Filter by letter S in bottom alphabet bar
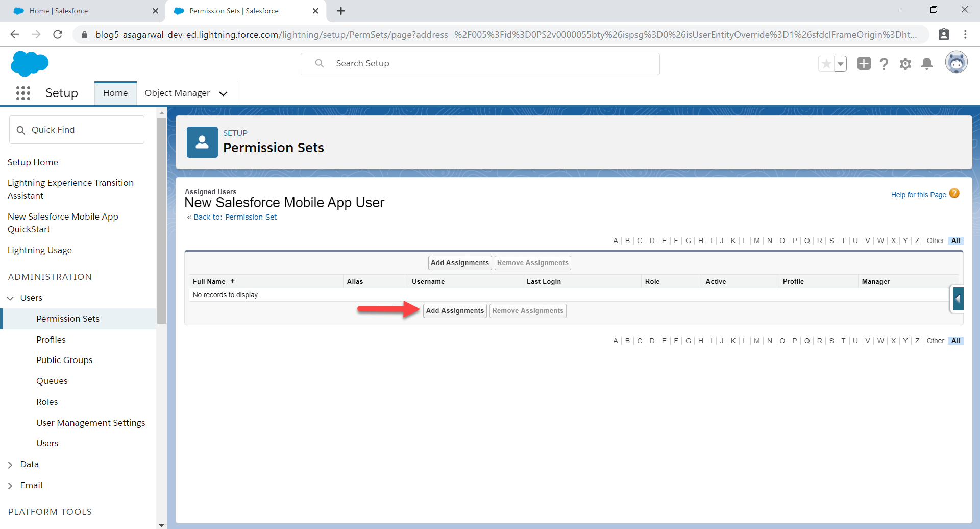Viewport: 980px width, 529px height. pyautogui.click(x=831, y=341)
